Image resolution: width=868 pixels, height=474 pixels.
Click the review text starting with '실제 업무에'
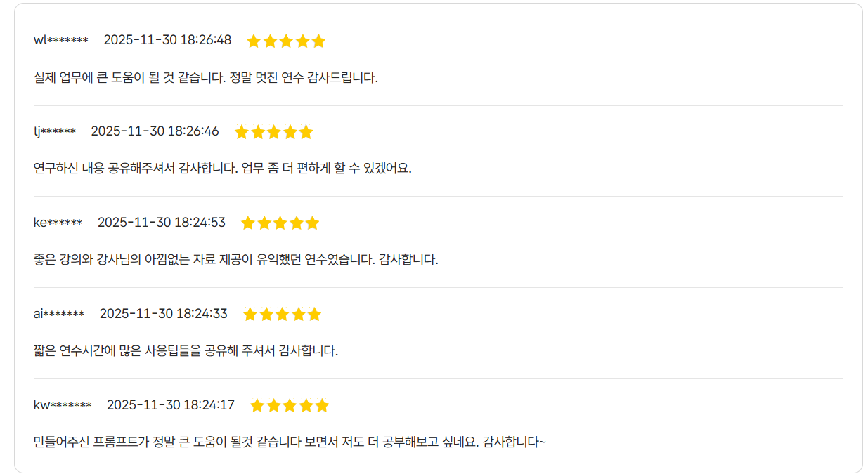point(206,77)
